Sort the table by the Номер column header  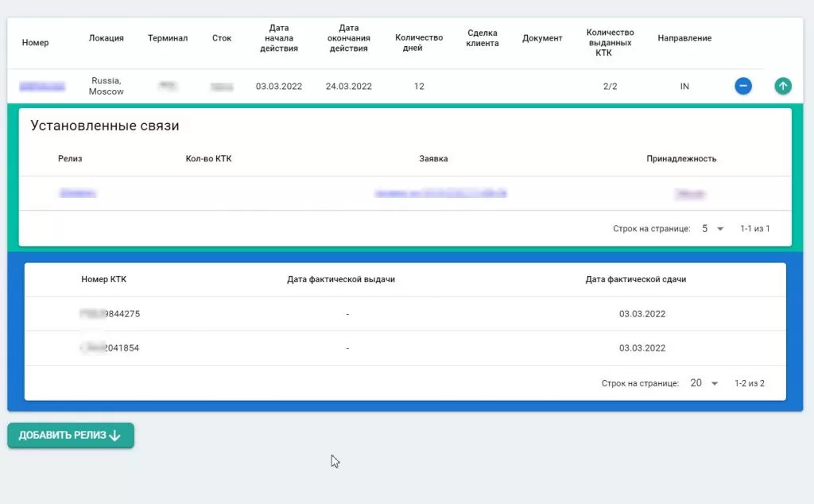point(36,37)
